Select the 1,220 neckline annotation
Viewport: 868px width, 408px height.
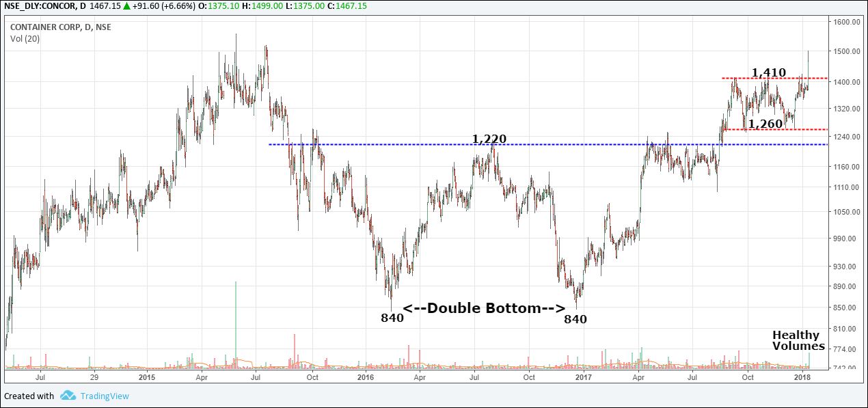point(489,139)
